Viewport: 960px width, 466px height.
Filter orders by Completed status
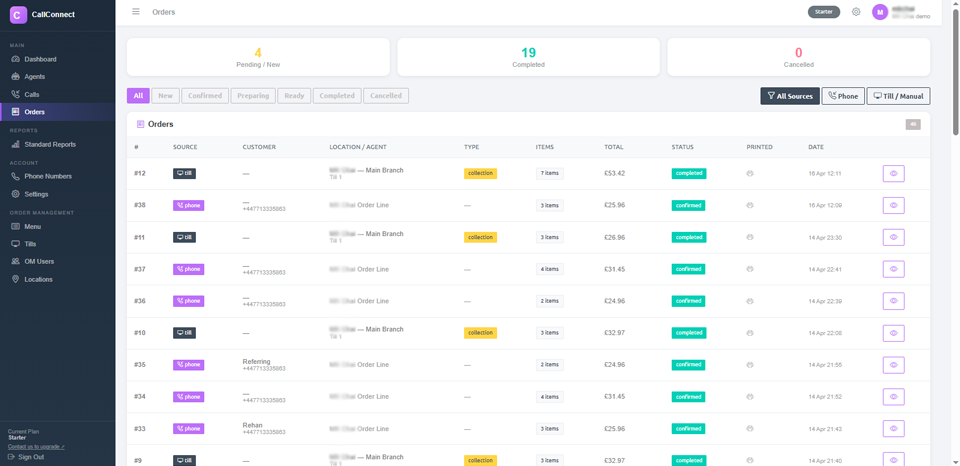[337, 96]
